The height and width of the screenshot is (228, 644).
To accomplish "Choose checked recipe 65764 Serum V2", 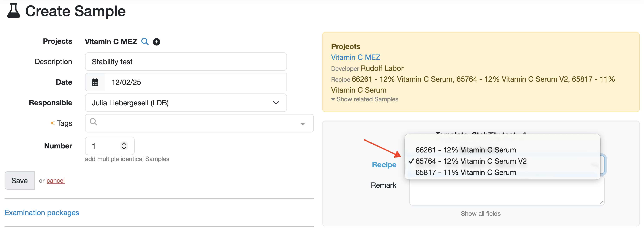I will point(471,161).
